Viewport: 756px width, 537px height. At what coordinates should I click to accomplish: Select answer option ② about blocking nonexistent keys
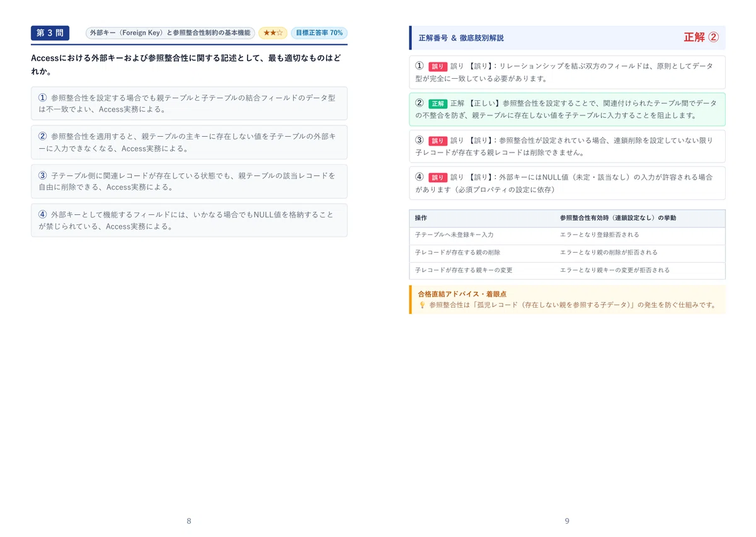189,142
